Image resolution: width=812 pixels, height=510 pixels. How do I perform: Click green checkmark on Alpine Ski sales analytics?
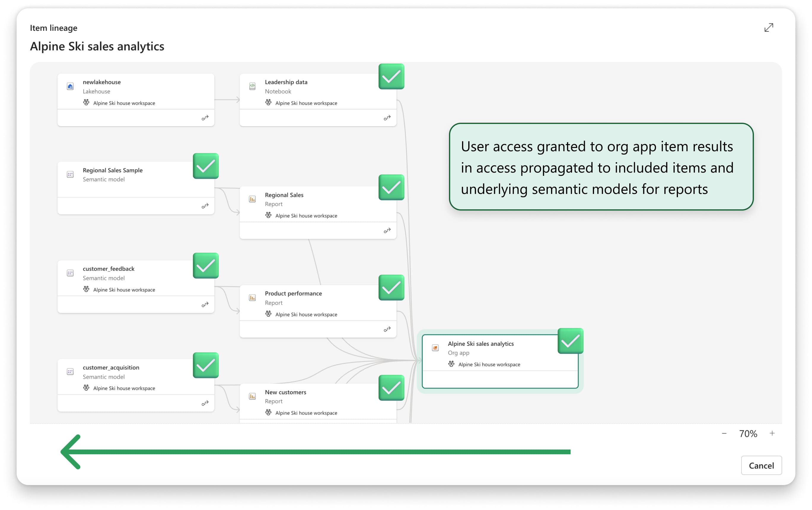click(x=570, y=341)
